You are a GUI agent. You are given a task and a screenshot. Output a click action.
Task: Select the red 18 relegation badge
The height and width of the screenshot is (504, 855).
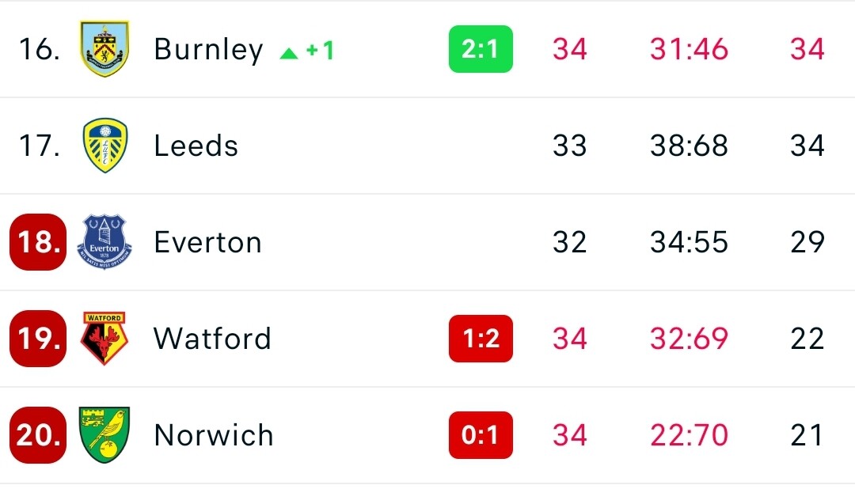[38, 242]
